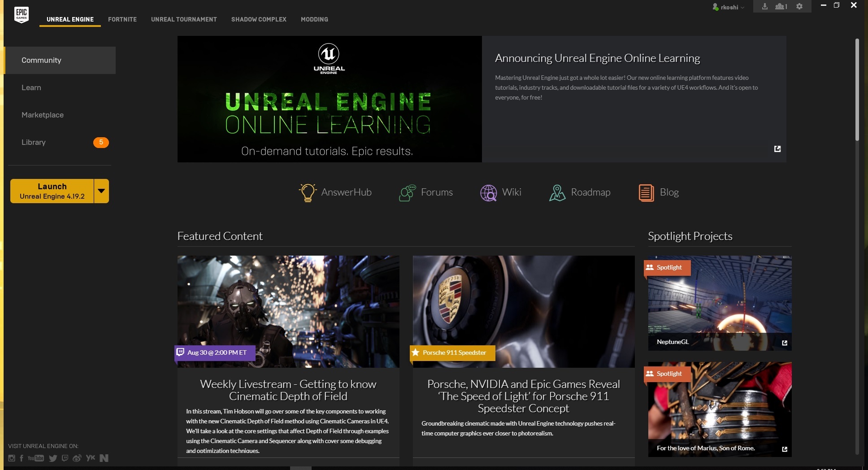Visit Unreal Engine on Twitter
868x470 pixels.
click(53, 458)
